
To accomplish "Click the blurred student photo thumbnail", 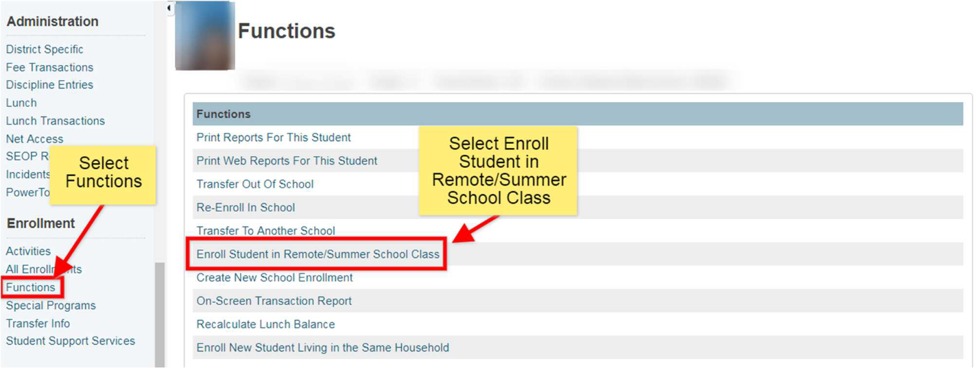I will (205, 36).
